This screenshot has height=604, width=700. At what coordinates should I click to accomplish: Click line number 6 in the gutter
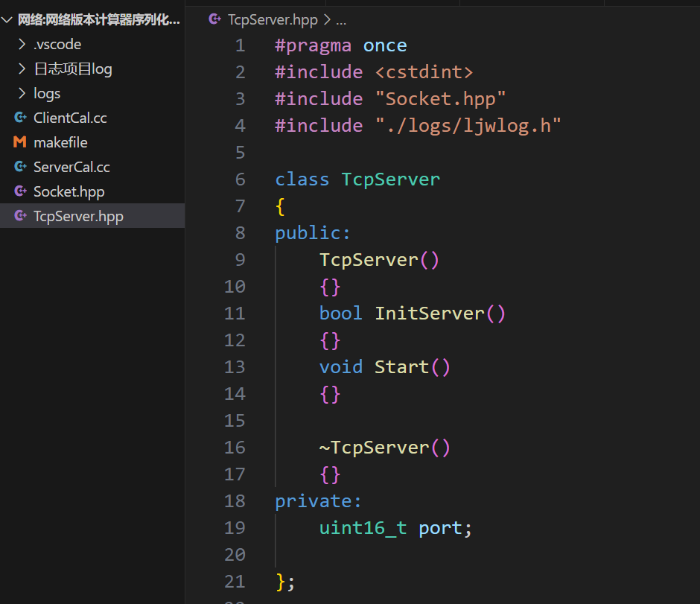(239, 179)
